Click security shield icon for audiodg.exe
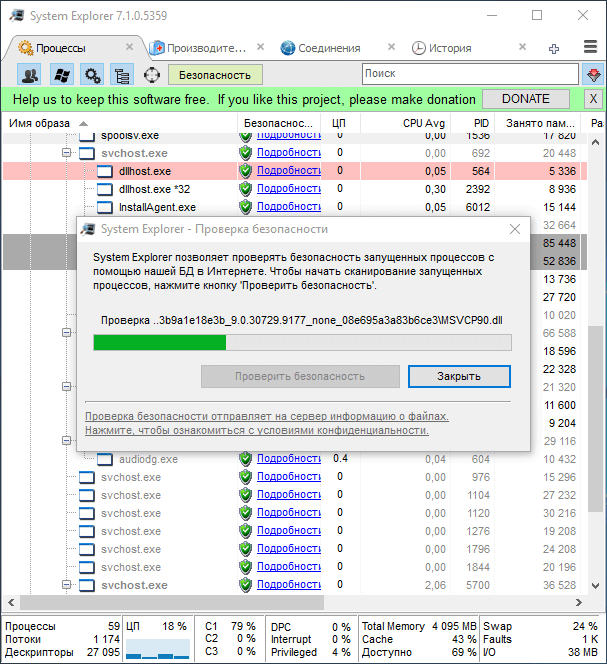607x664 pixels. [x=245, y=459]
